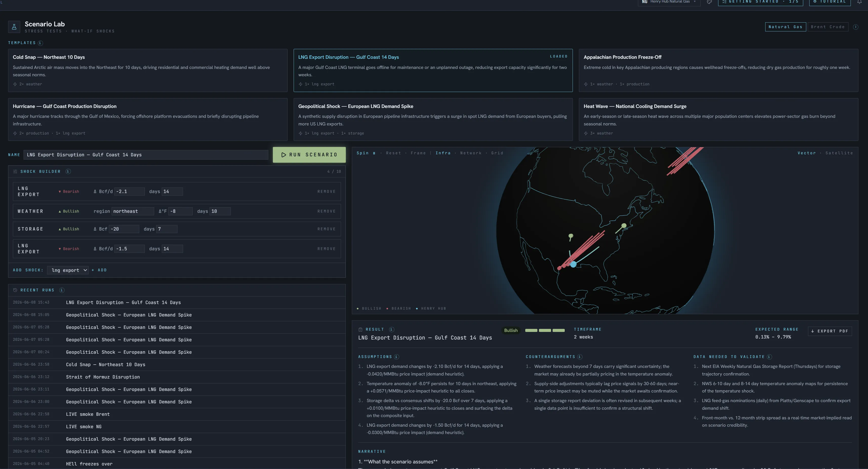Click the Scenario Lab flask icon
868x469 pixels.
click(x=14, y=27)
